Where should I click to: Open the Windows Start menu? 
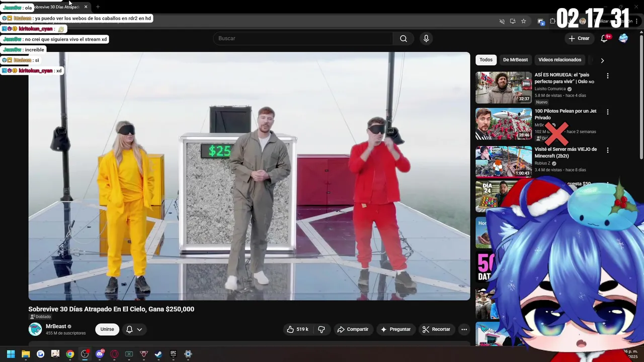coord(11,354)
